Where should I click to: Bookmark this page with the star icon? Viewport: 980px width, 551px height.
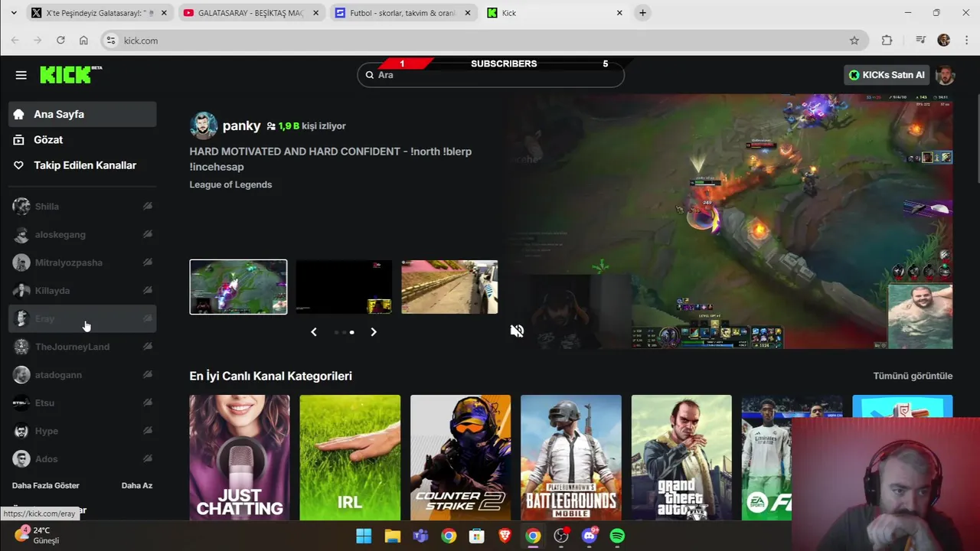pyautogui.click(x=854, y=41)
